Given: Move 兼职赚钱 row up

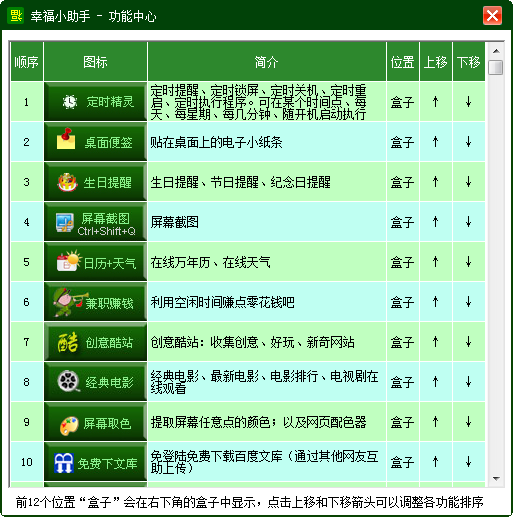Looking at the screenshot, I should pos(435,302).
